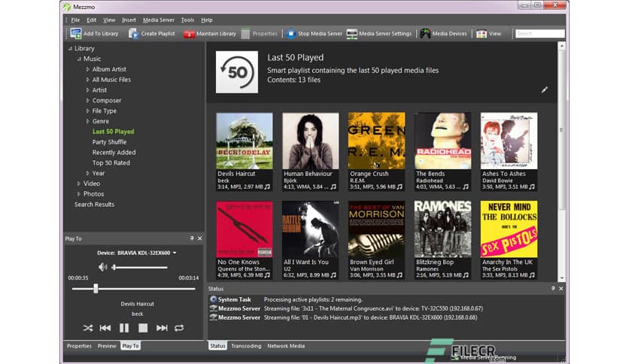The image size is (629, 364).
Task: Toggle shuffle playback
Action: pyautogui.click(x=88, y=328)
